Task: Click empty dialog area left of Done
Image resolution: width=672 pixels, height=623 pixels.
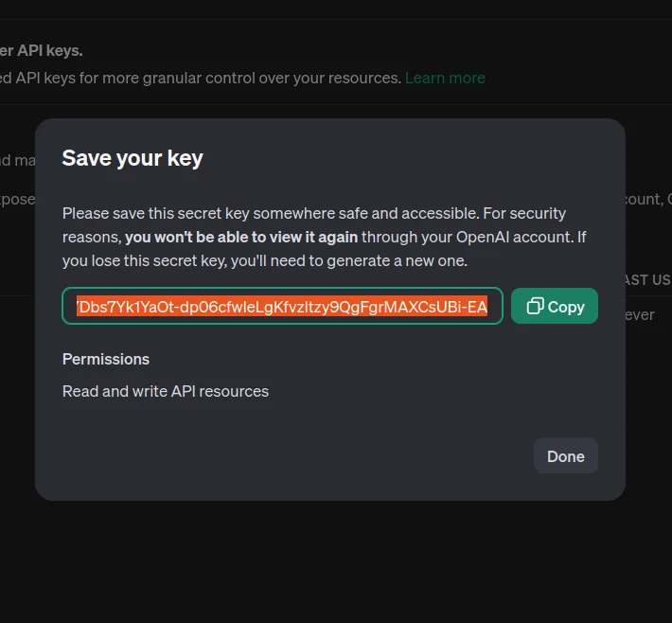Action: pos(295,455)
